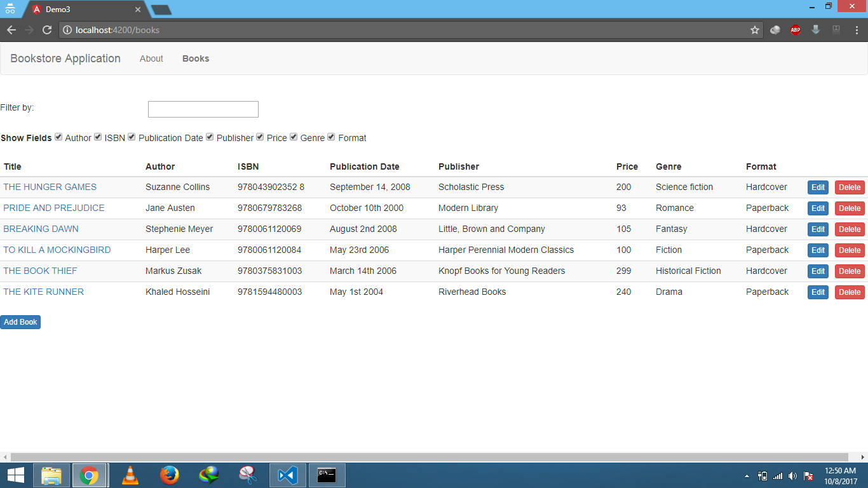Bookmark page with the star icon
The height and width of the screenshot is (488, 868).
[755, 30]
